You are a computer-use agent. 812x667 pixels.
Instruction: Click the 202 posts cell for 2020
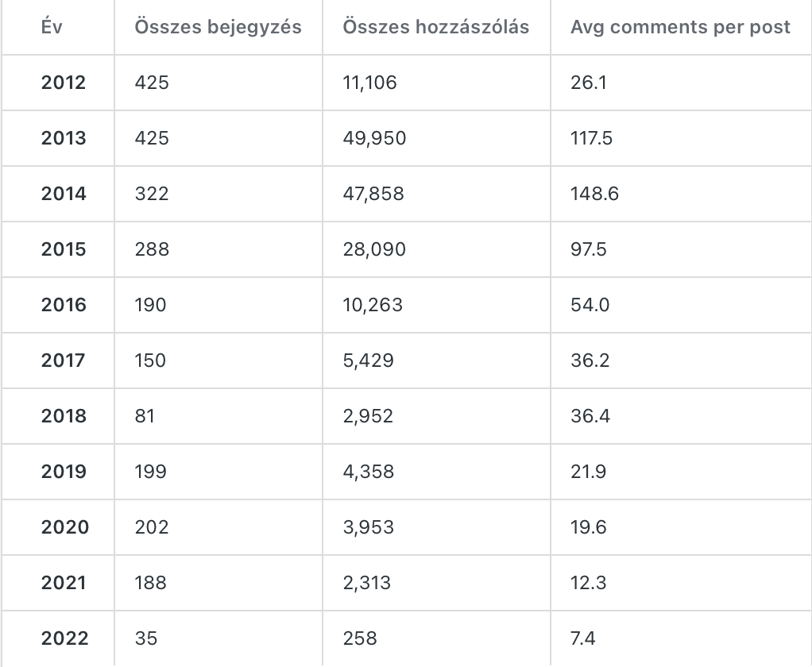152,527
